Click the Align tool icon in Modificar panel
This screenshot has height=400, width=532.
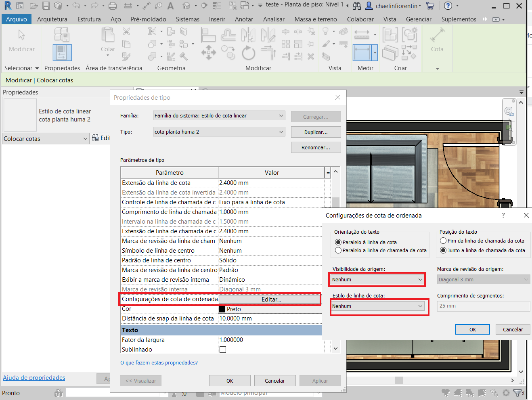208,35
